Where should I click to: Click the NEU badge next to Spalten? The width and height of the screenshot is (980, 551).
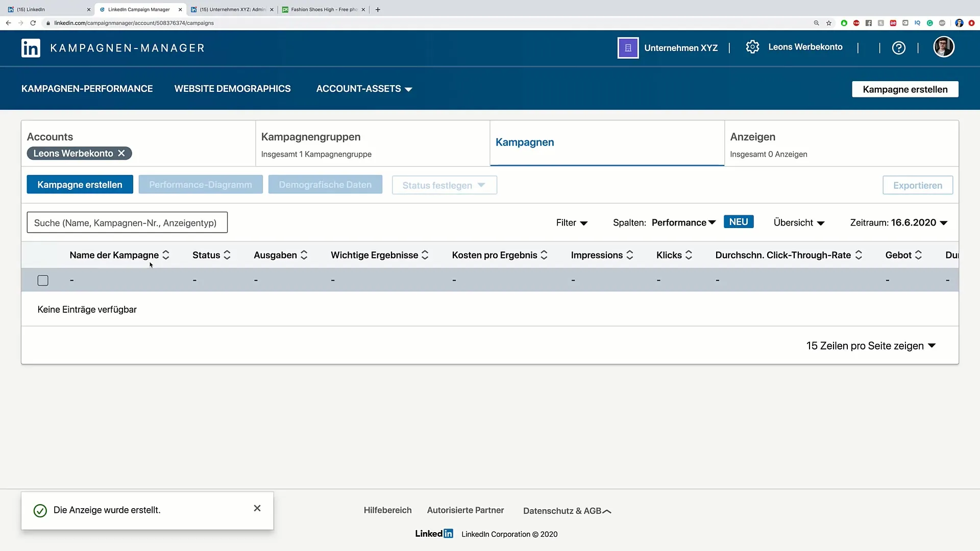(739, 222)
